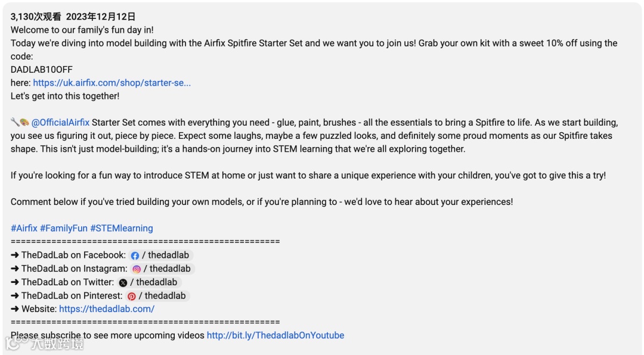Click the Twitter X logo icon
Image resolution: width=644 pixels, height=355 pixels.
point(123,282)
